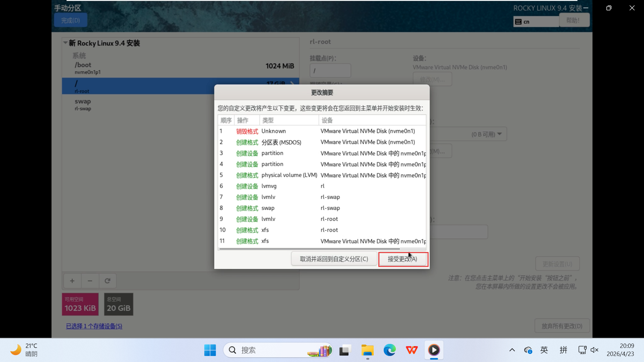Click the reload storage configuration icon
644x362 pixels.
107,281
